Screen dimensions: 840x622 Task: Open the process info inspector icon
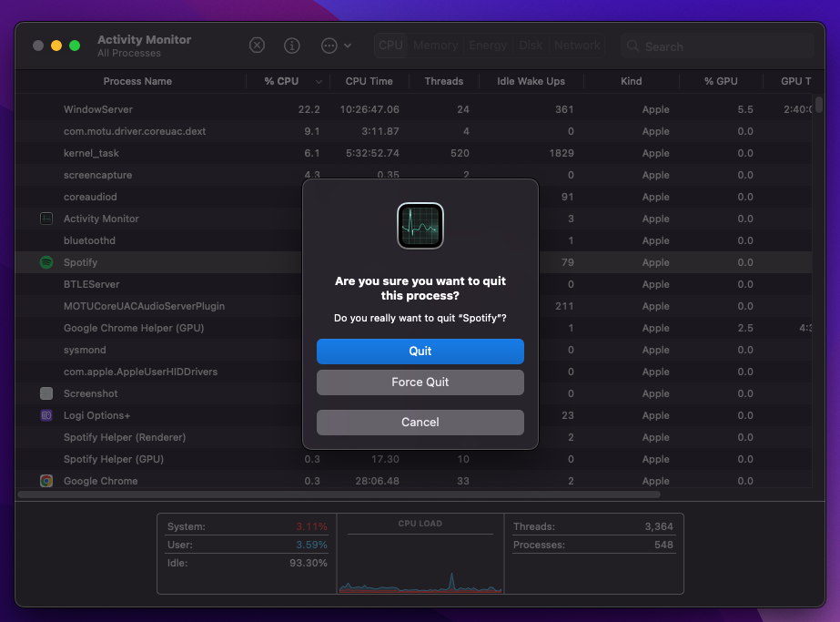291,46
